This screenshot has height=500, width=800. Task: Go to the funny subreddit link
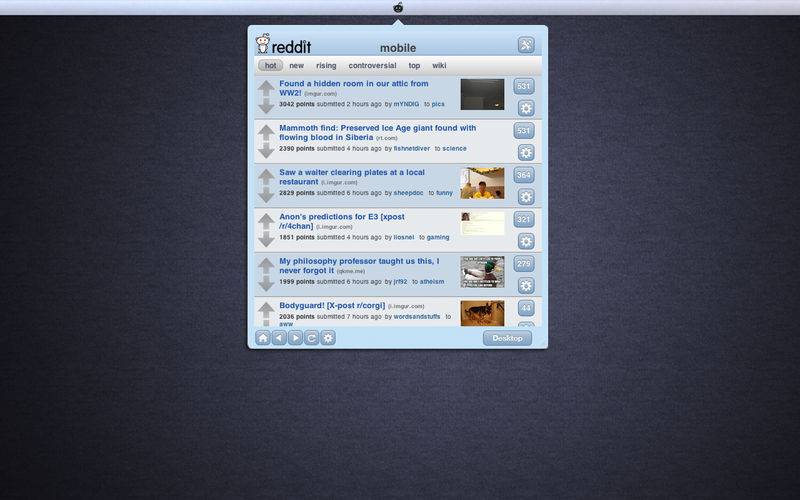tap(444, 193)
